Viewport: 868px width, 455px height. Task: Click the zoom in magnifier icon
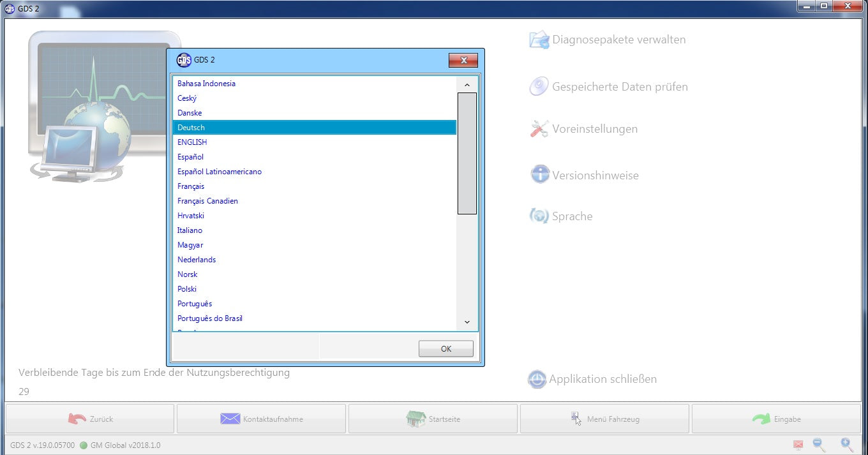click(x=846, y=445)
